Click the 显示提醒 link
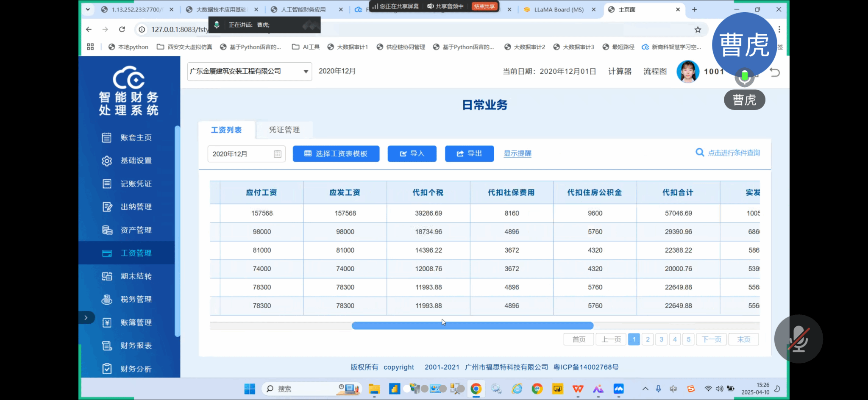868x400 pixels. pos(517,154)
